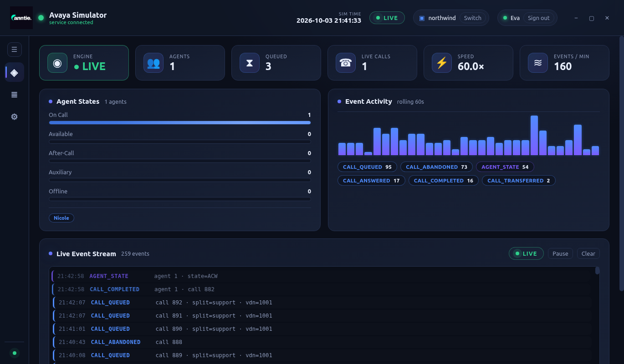The width and height of the screenshot is (624, 364).
Task: Select the CALL_COMPLETED call 882 event row
Action: coord(321,289)
